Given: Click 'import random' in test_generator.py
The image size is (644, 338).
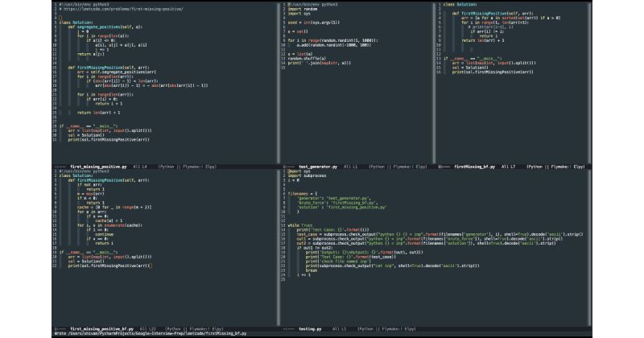Looking at the screenshot, I should [303, 9].
